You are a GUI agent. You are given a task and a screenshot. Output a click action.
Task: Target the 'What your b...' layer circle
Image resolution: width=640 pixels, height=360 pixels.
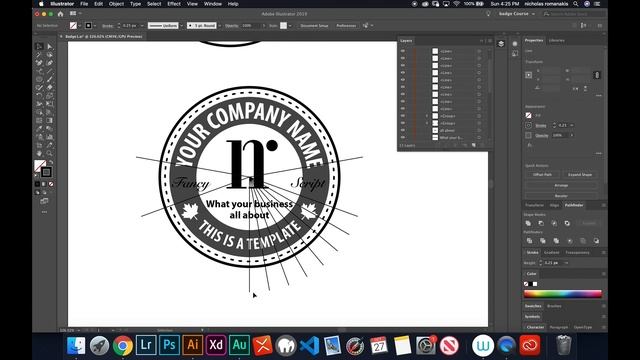click(479, 138)
